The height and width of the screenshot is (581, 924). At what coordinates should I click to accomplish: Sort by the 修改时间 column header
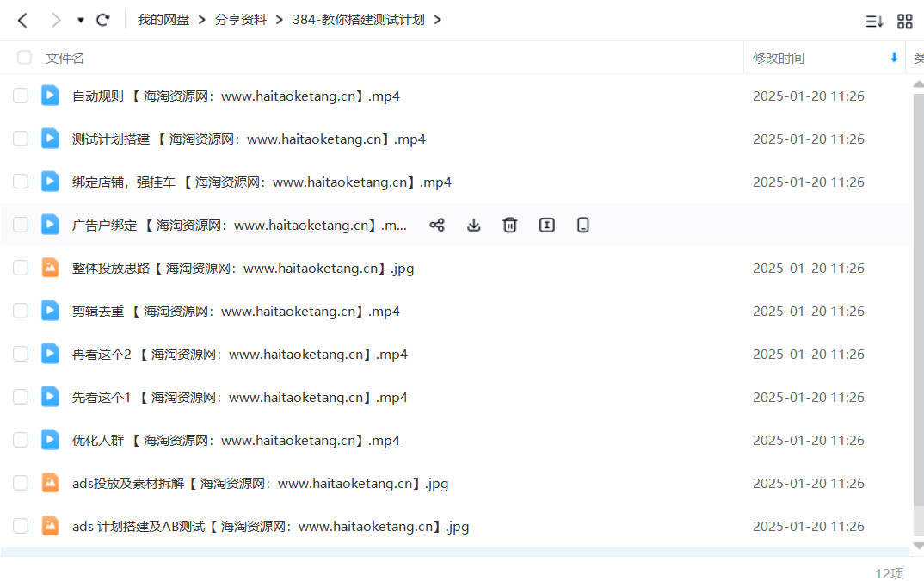click(x=778, y=58)
